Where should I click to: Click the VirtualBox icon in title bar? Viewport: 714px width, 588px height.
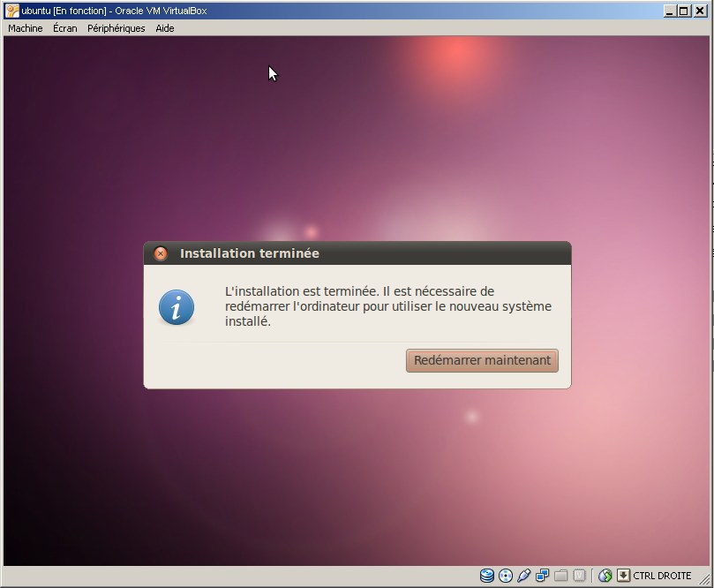tap(12, 11)
